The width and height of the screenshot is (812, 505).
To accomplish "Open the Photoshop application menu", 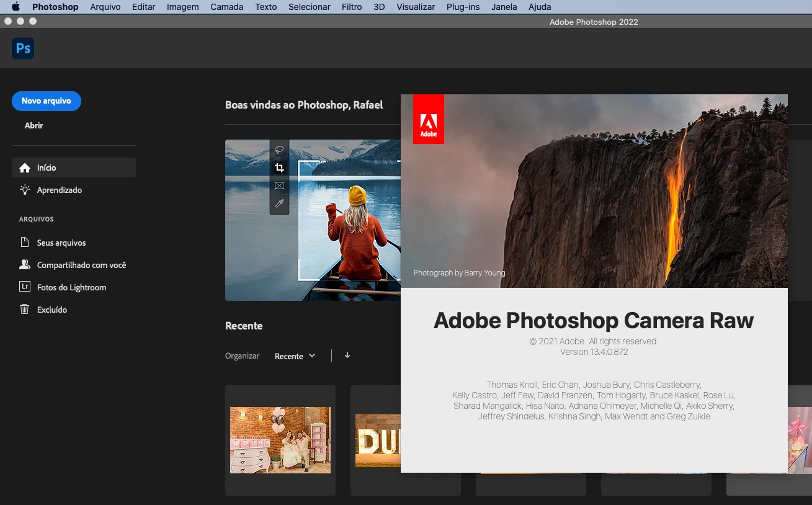I will tap(55, 7).
